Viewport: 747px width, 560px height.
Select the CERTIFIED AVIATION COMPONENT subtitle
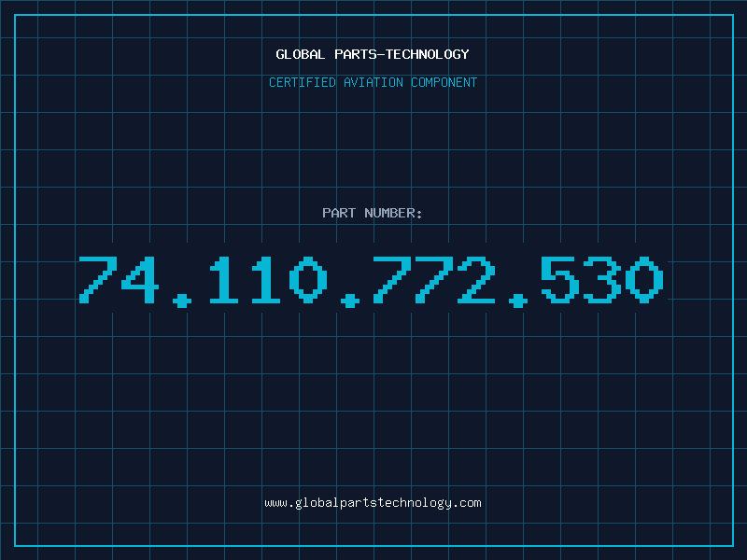click(373, 82)
